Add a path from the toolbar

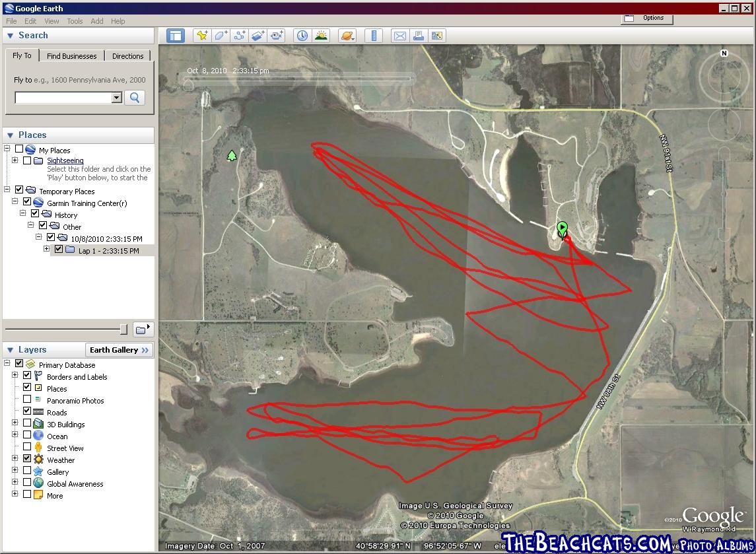coord(239,36)
